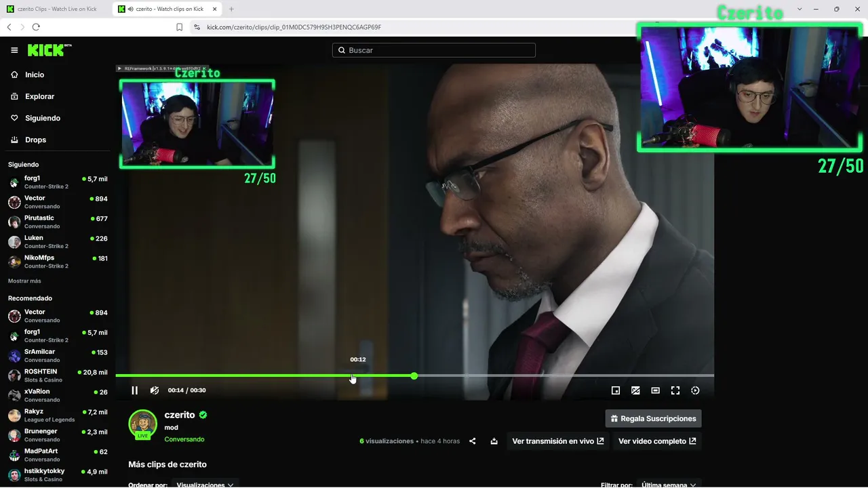Click forg1 avatar in the Siguiendo list
Screen dimensions: 868x488
14,182
